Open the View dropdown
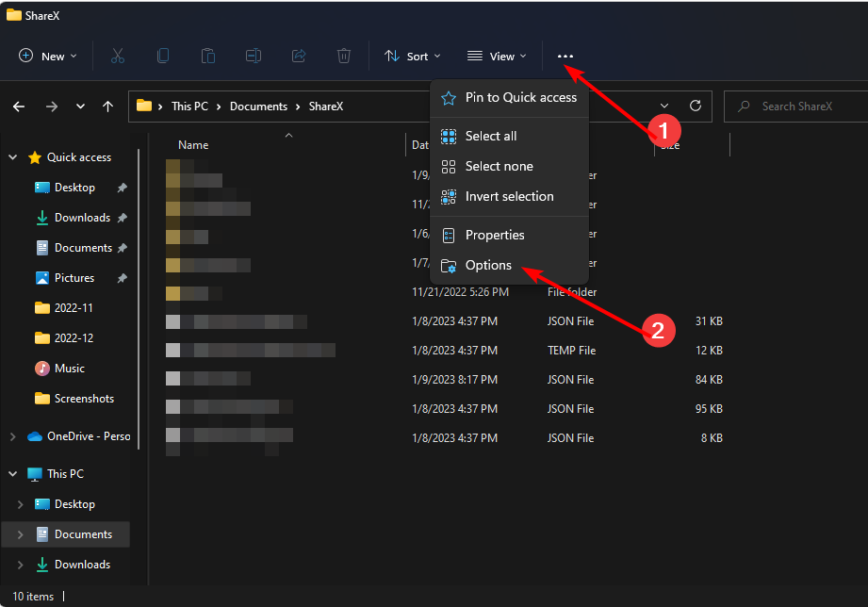This screenshot has height=607, width=868. point(497,56)
